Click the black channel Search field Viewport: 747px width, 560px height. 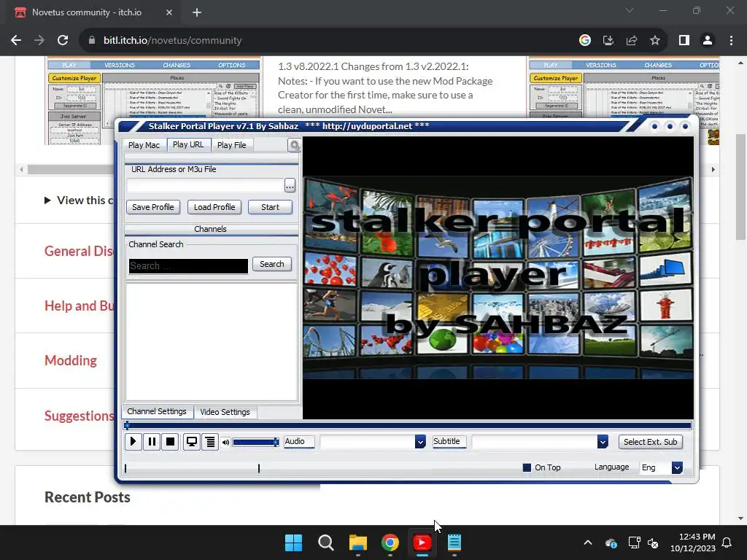pos(188,265)
